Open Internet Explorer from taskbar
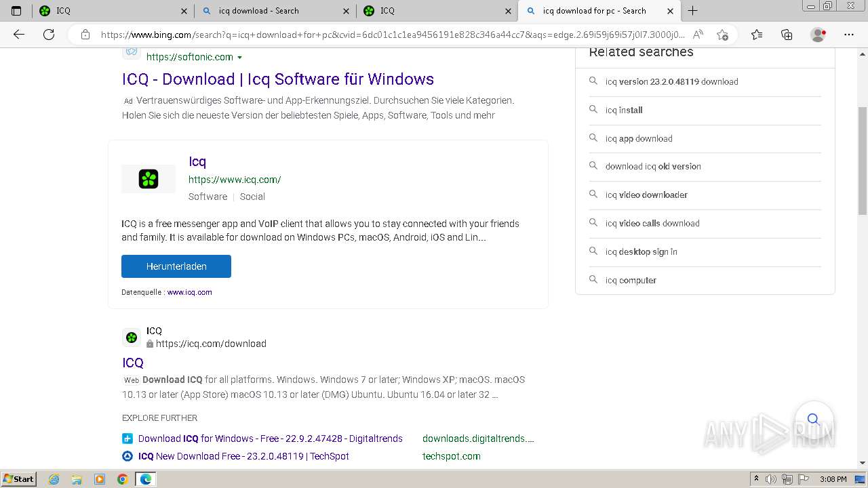This screenshot has width=868, height=488. [x=54, y=479]
